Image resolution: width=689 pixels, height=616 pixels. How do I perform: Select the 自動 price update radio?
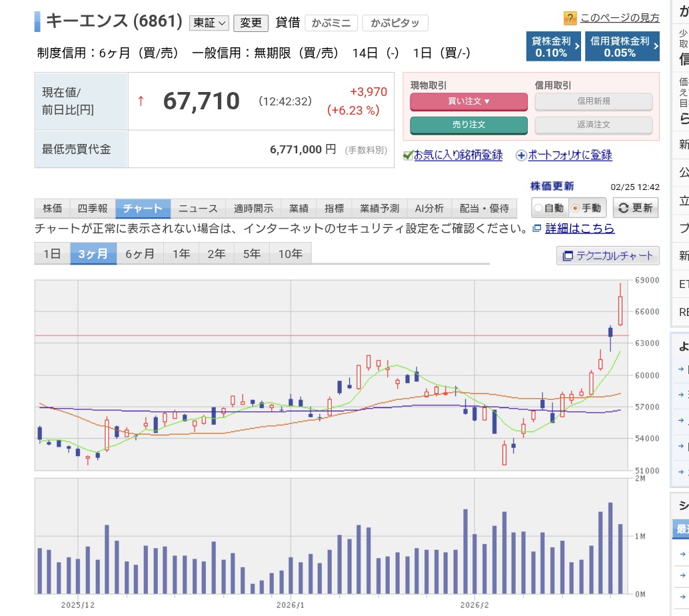(538, 208)
